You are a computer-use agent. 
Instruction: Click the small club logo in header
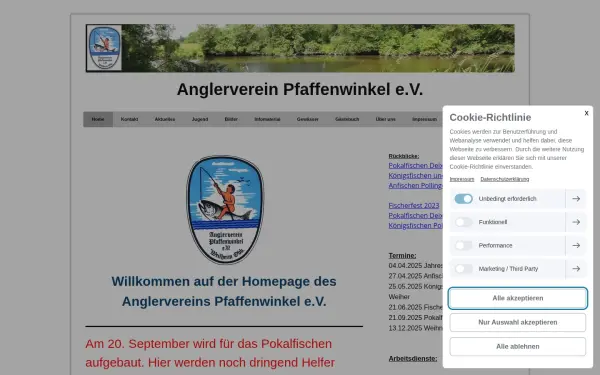click(x=104, y=48)
